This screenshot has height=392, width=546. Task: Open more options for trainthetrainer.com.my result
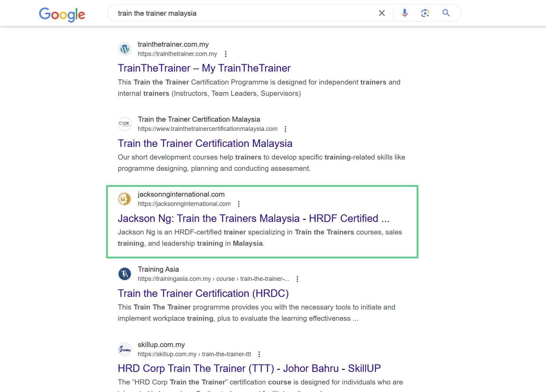[x=226, y=54]
